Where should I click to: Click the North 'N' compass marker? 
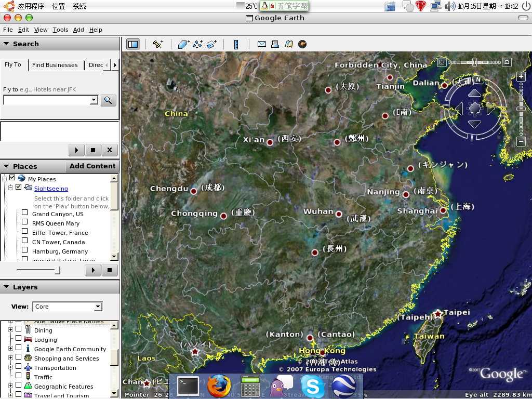[478, 79]
